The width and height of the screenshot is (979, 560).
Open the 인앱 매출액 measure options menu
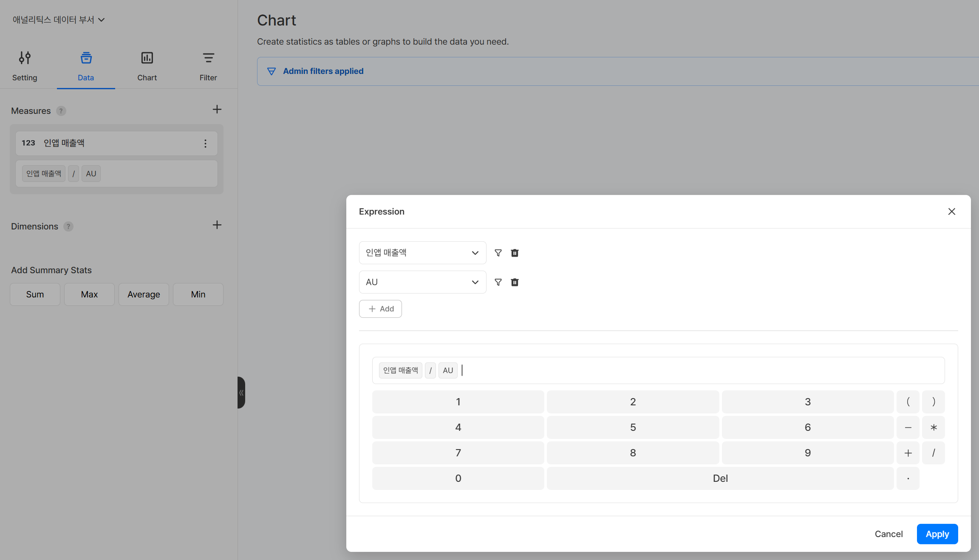(205, 144)
